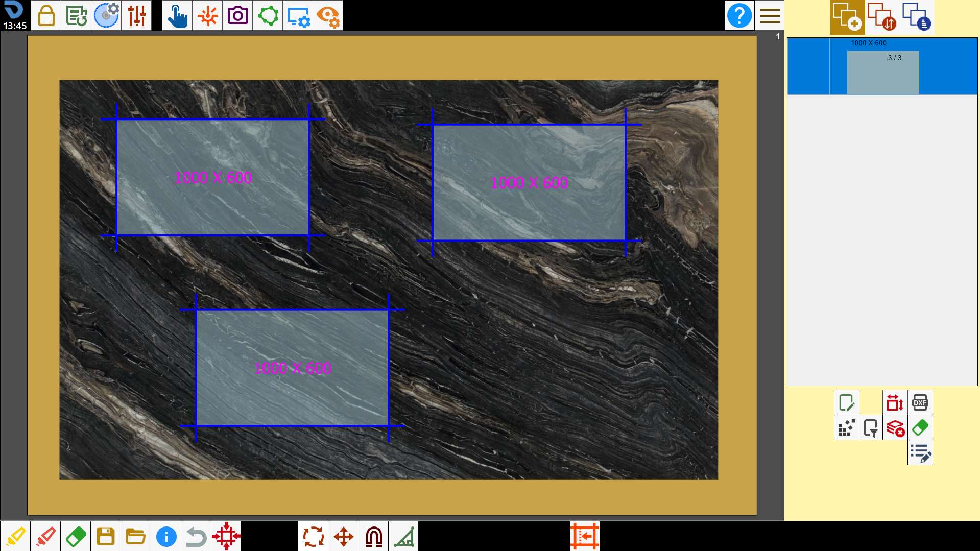Toggle the magnet snap icon
Screen dimensions: 980x551
[373, 536]
